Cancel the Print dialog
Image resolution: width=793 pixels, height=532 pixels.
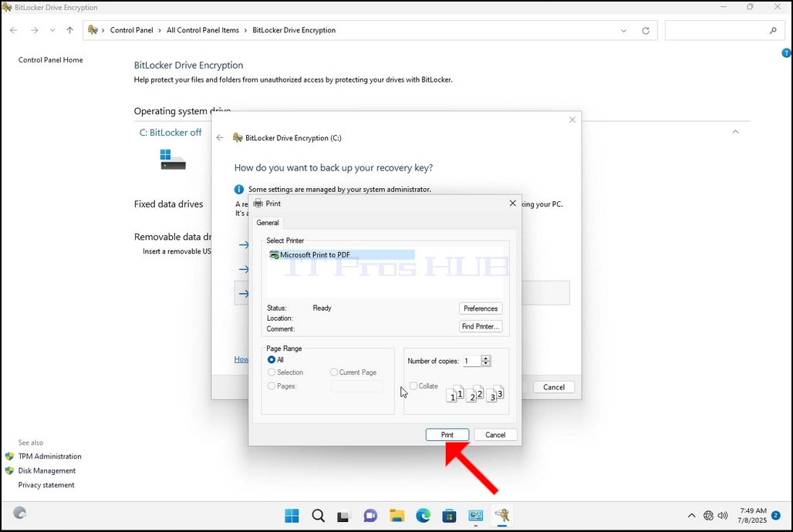pos(495,435)
